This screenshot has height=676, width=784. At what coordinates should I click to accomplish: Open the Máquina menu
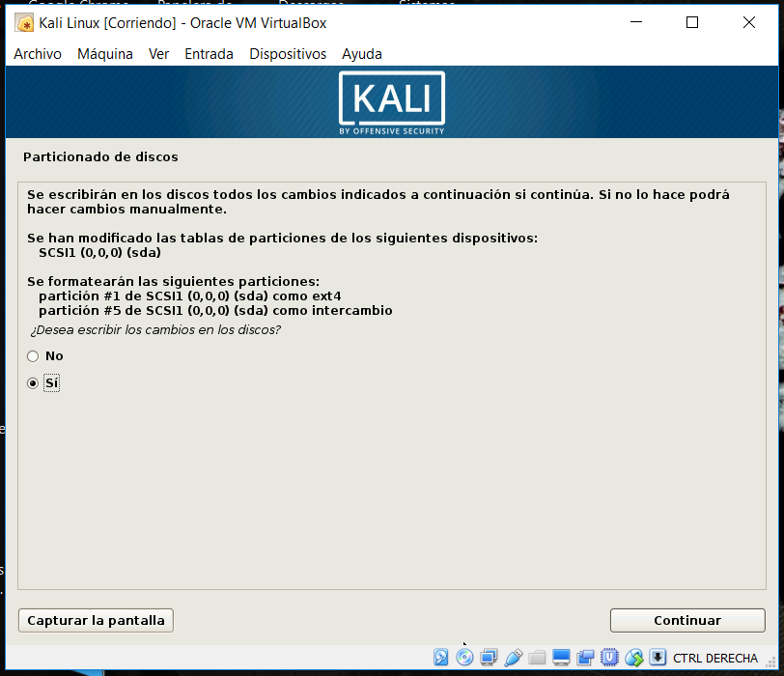[x=105, y=54]
